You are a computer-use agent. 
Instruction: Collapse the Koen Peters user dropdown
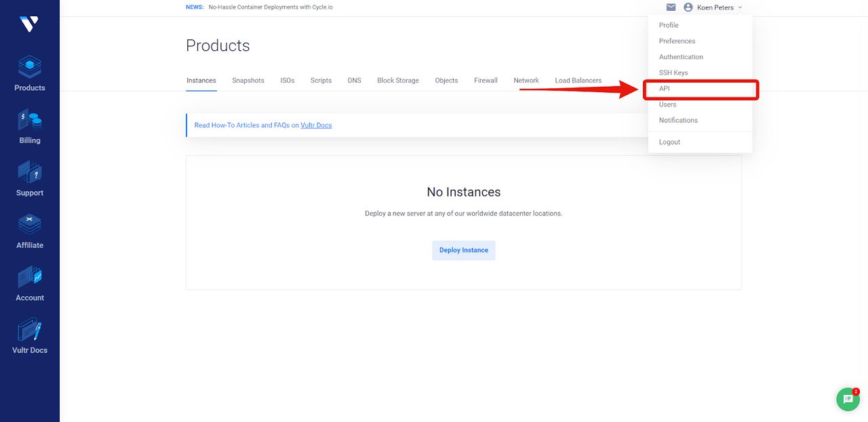click(x=715, y=7)
